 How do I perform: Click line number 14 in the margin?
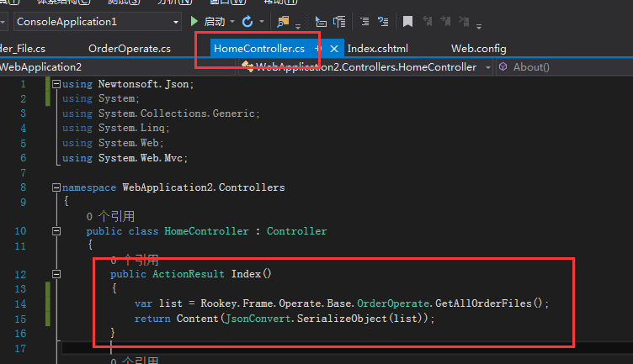pyautogui.click(x=20, y=304)
